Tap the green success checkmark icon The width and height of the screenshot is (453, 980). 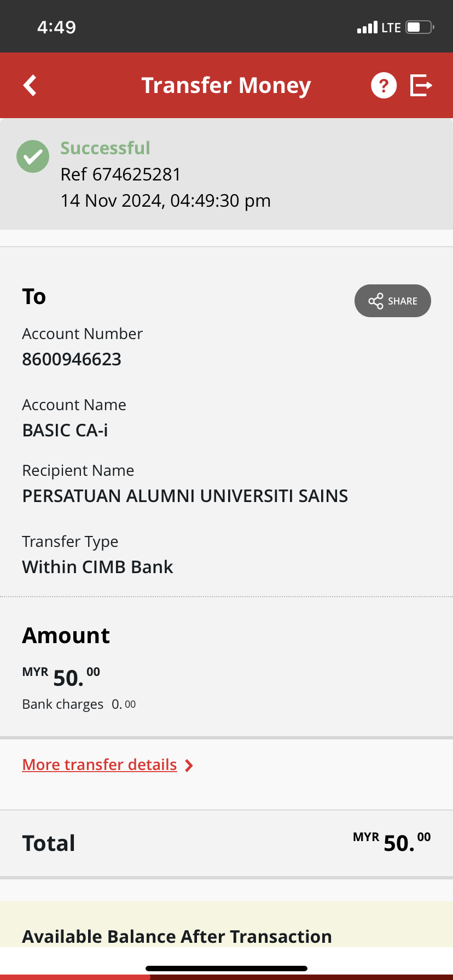point(33,156)
